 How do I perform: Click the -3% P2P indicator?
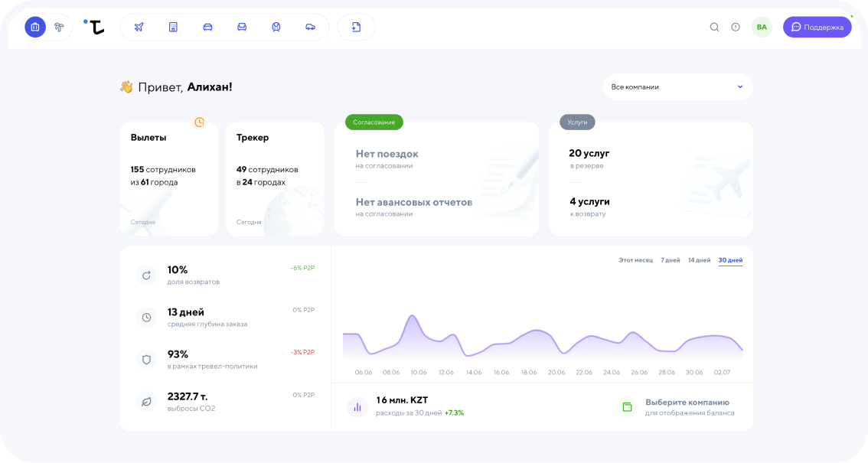coord(302,352)
